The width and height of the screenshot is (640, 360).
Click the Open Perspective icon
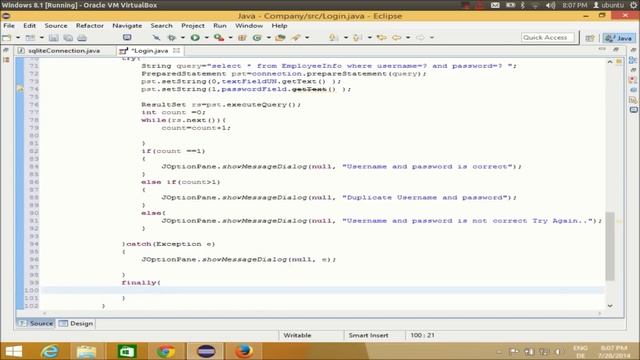590,38
